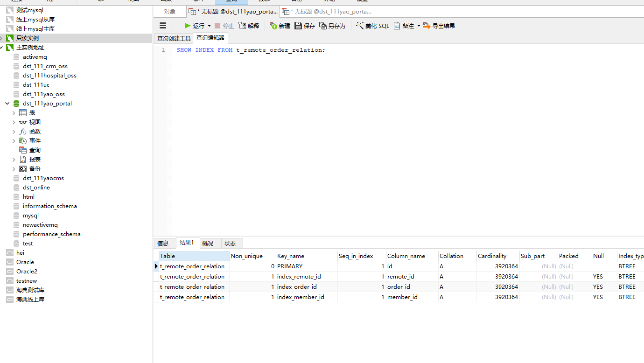This screenshot has width=644, height=363.
Task: Expand the 只读实例 connection node
Action: tap(2, 38)
